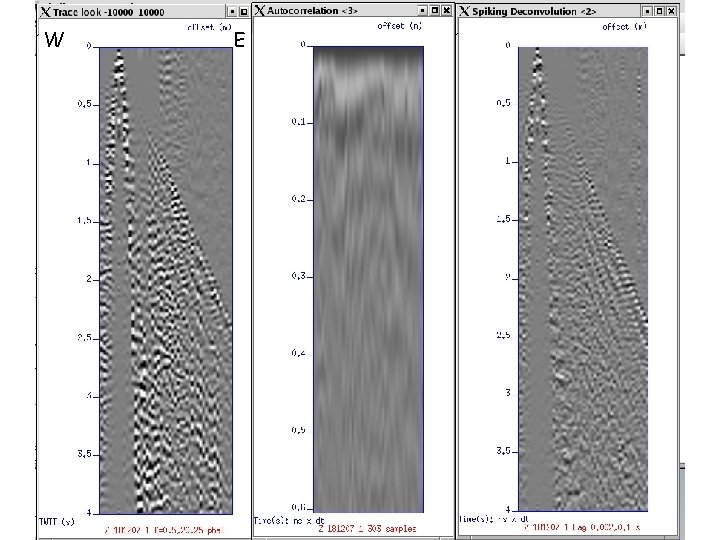Viewport: 720px width, 540px height.
Task: Click the Spiking Deconvolution seismic plot
Action: (583, 278)
